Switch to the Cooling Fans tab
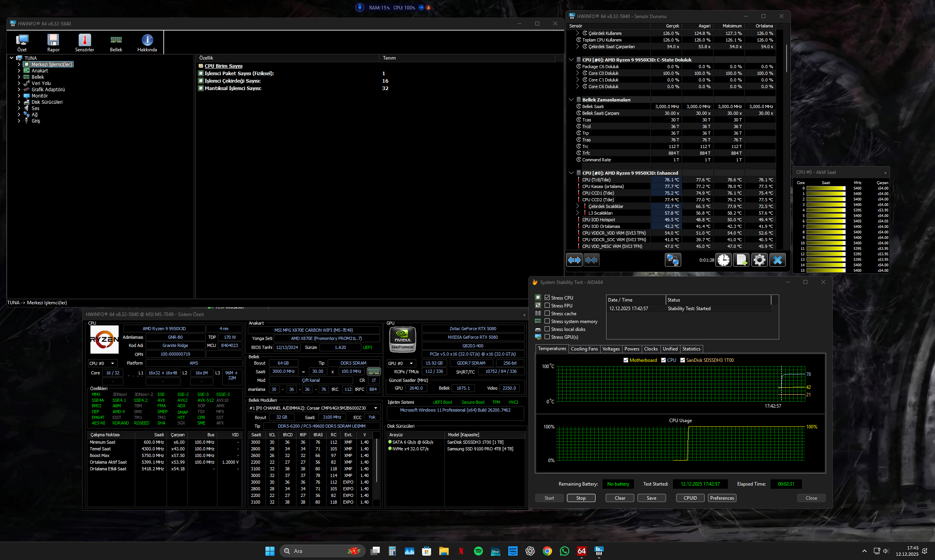Image resolution: width=935 pixels, height=560 pixels. tap(584, 349)
